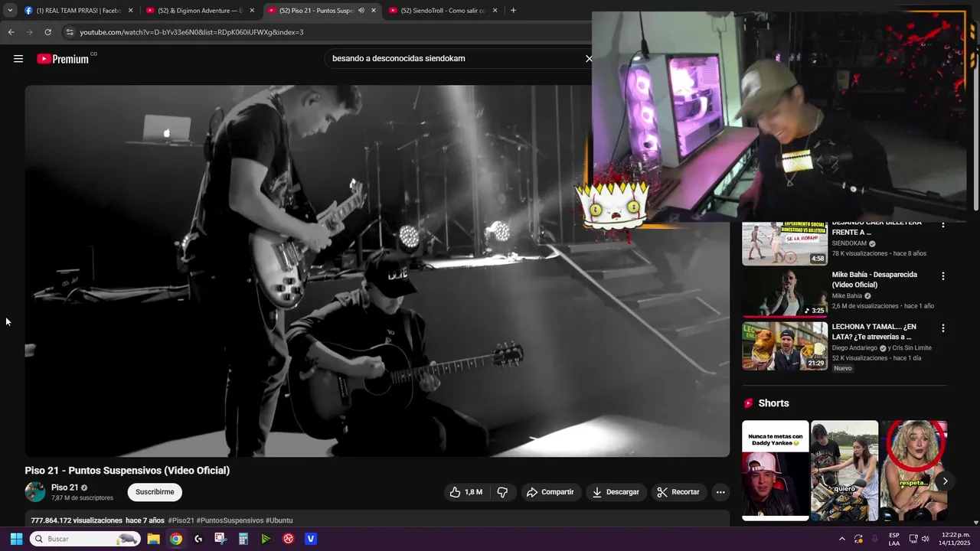Open Diego Andariego channel link
This screenshot has height=551, width=980.
coord(854,348)
